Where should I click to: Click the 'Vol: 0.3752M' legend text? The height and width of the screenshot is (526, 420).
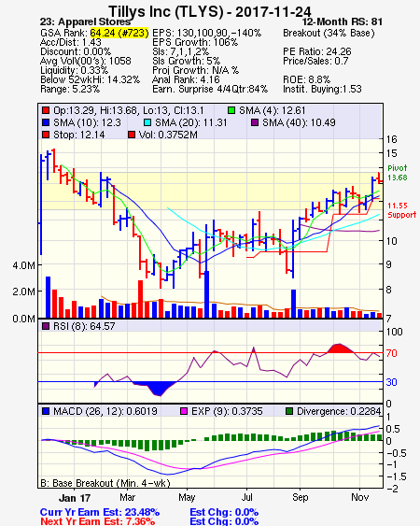pos(168,135)
